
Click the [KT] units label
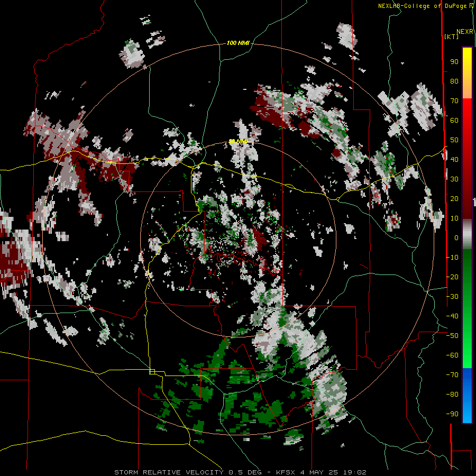(x=452, y=36)
